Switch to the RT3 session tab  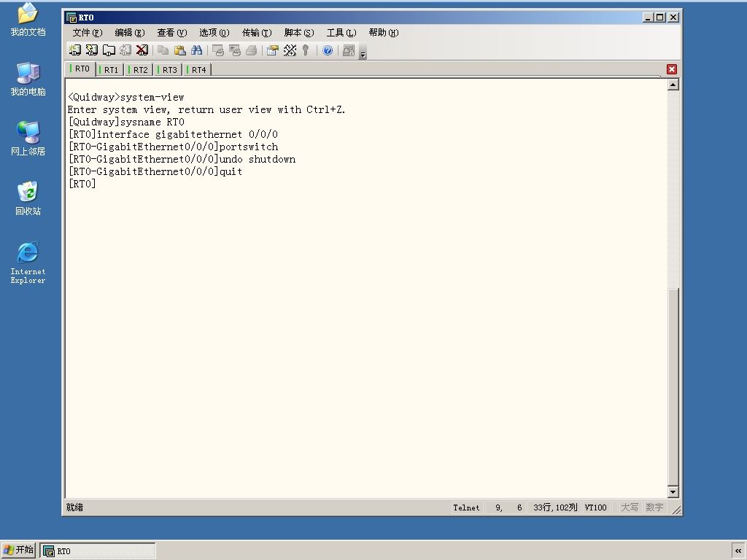click(169, 70)
